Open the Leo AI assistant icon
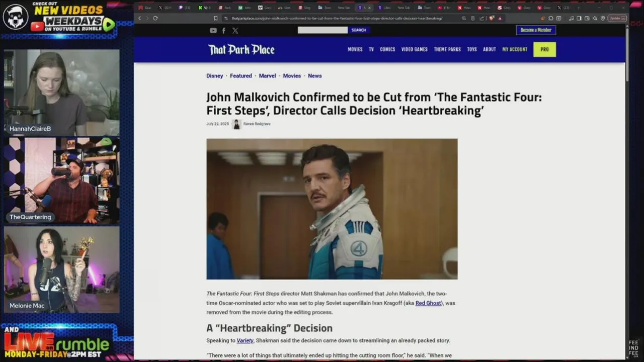Viewport: 644px width, 362px height. (x=595, y=18)
